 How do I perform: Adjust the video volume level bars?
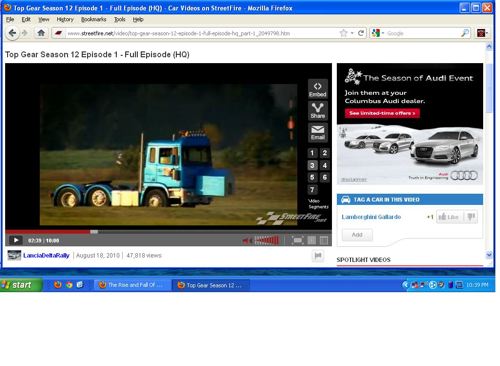coord(267,240)
